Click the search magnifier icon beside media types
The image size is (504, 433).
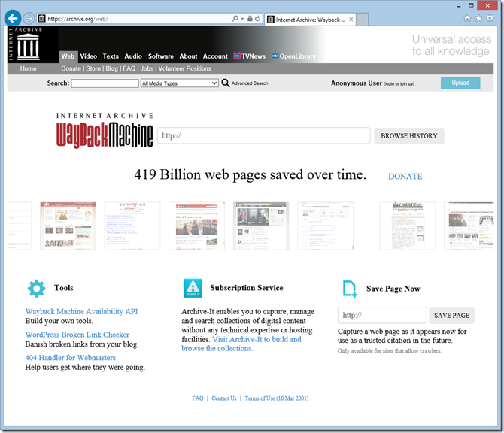[226, 83]
